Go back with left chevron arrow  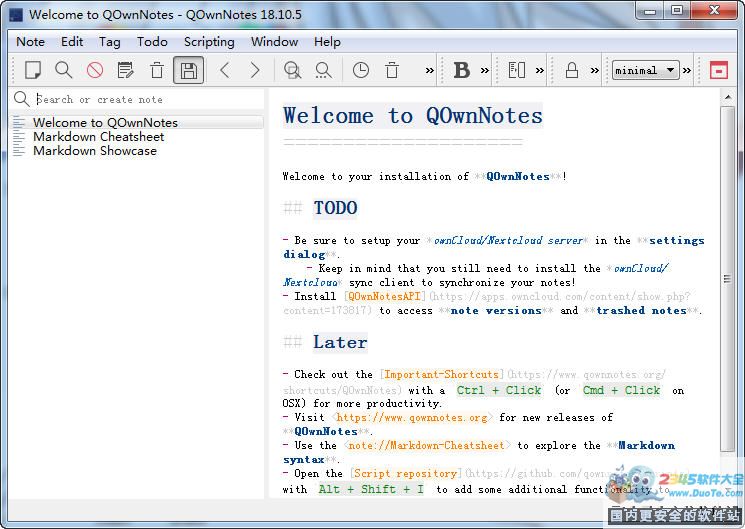[225, 70]
